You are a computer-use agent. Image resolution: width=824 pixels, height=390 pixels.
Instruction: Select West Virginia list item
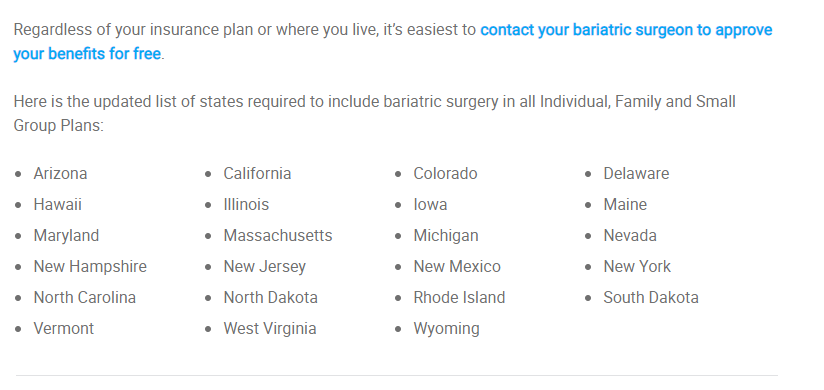pyautogui.click(x=270, y=329)
